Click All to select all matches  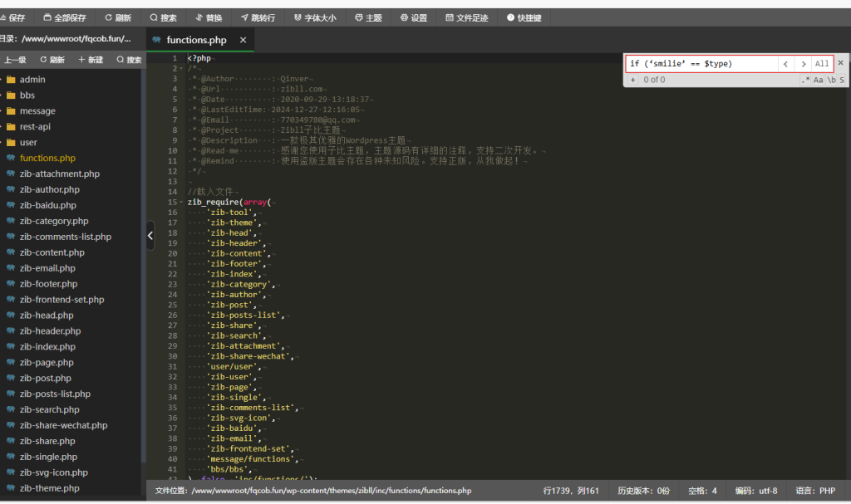pyautogui.click(x=822, y=64)
